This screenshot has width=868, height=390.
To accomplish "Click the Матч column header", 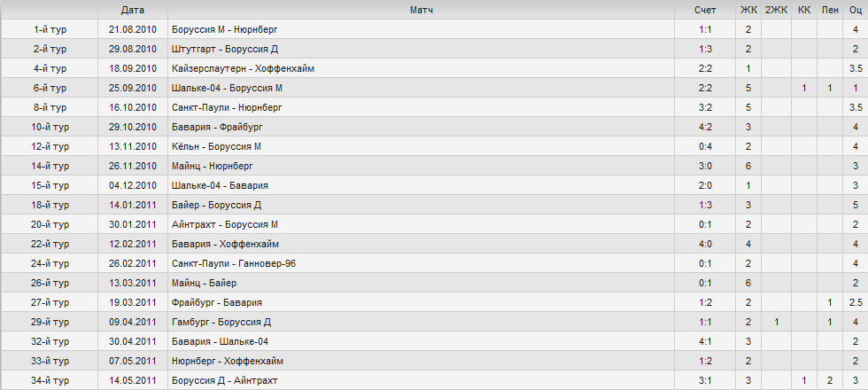I will pyautogui.click(x=422, y=10).
